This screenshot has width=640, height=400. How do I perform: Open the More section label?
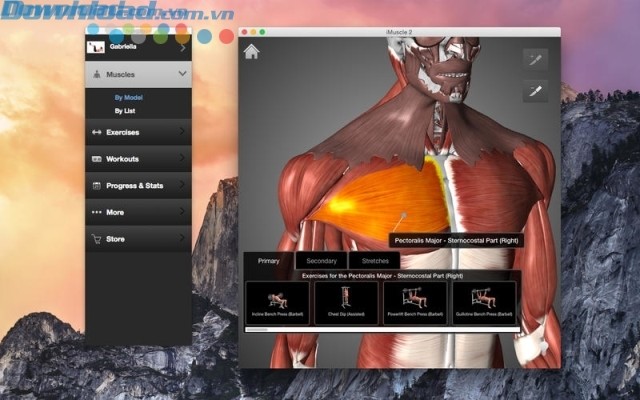(115, 212)
